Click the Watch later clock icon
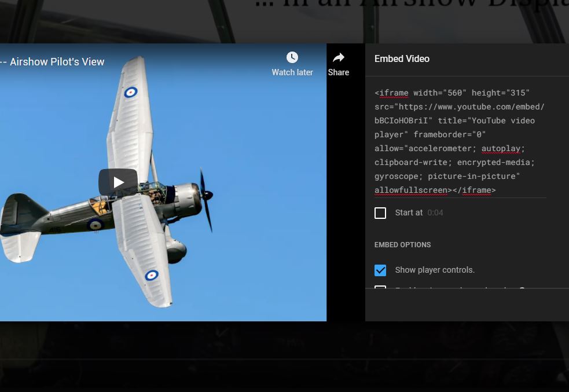 [x=292, y=57]
